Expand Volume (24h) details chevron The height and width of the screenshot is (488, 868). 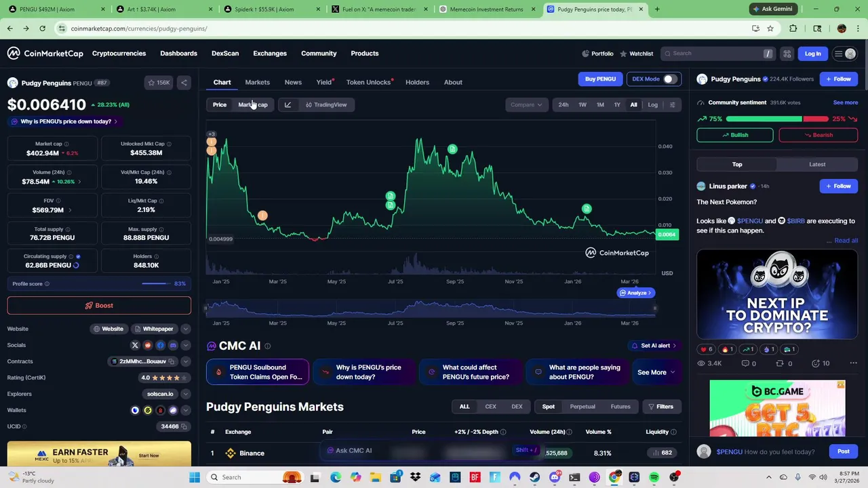(79, 182)
